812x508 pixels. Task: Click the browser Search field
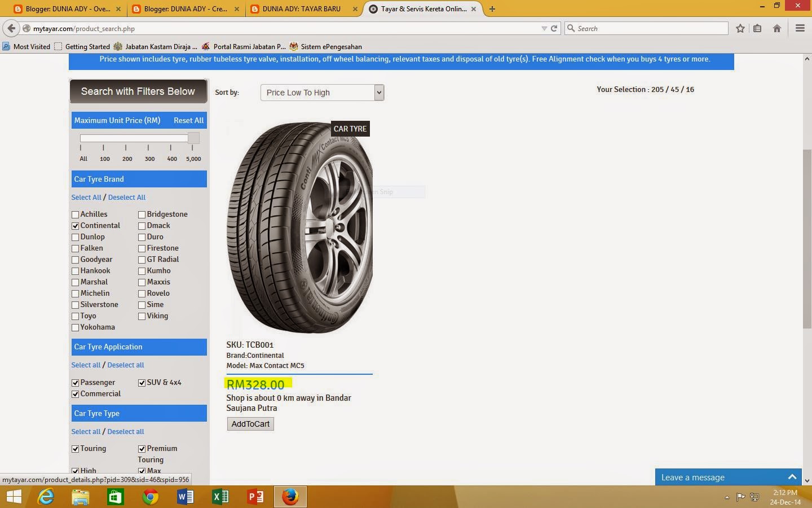click(x=647, y=28)
